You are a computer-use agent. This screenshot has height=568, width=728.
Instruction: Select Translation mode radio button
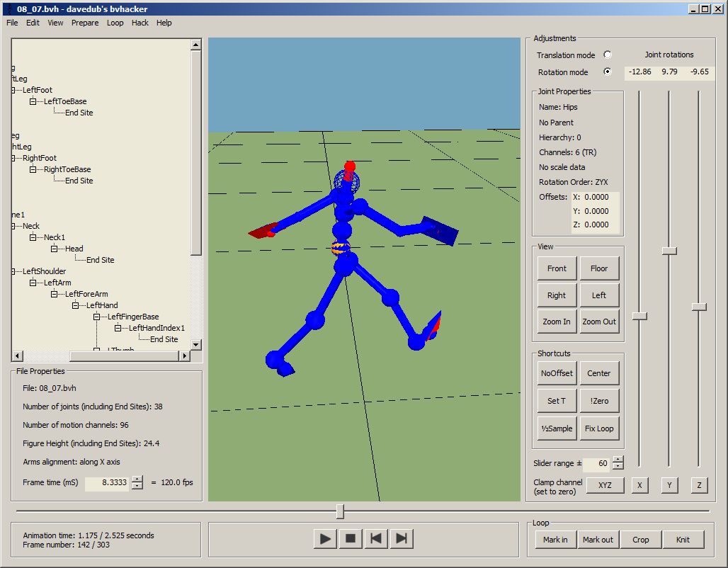[608, 55]
